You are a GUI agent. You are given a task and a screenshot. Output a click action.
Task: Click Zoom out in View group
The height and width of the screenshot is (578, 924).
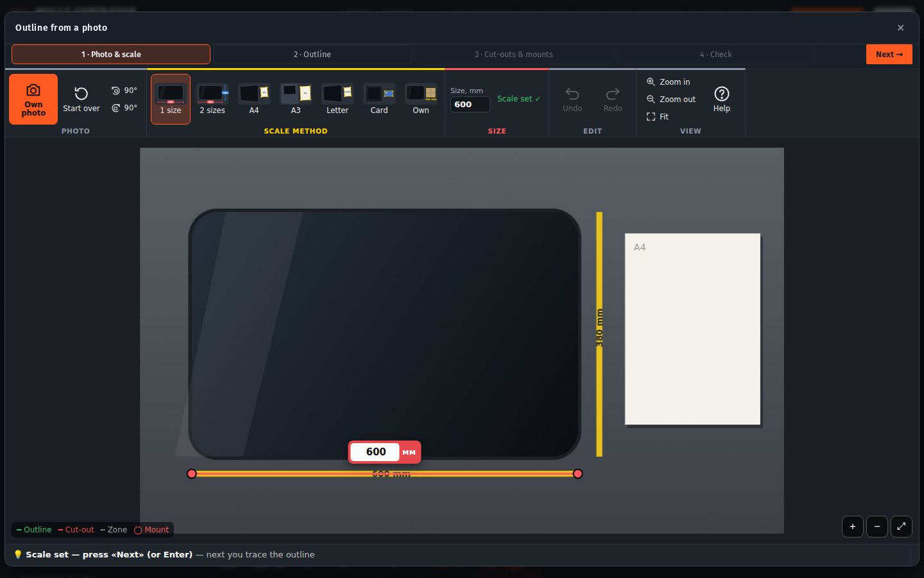coord(671,100)
